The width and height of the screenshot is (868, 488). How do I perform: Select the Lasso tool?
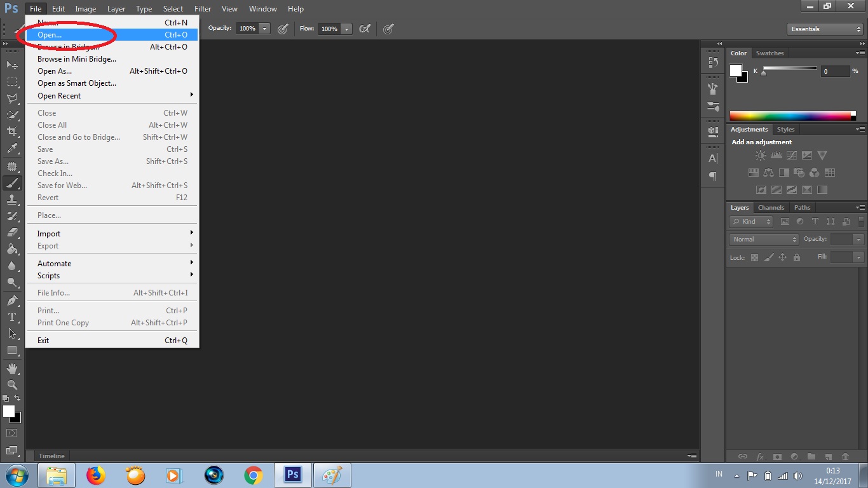[12, 98]
